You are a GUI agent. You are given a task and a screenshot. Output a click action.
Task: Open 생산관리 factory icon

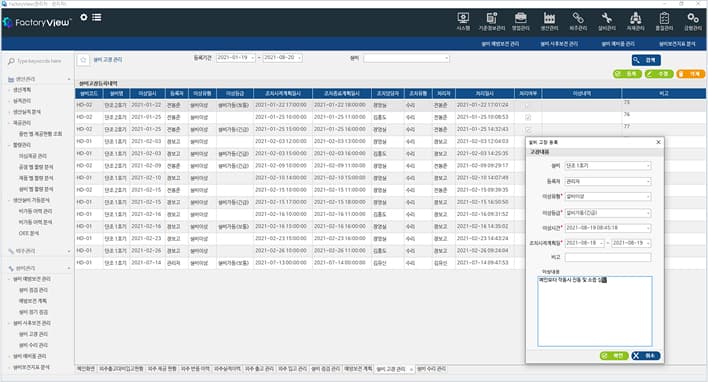click(549, 21)
